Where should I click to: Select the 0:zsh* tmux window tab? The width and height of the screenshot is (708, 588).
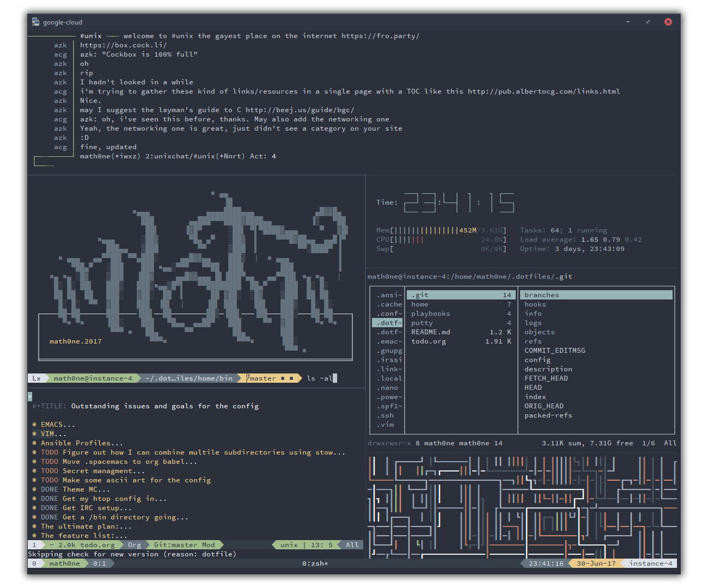click(x=315, y=563)
